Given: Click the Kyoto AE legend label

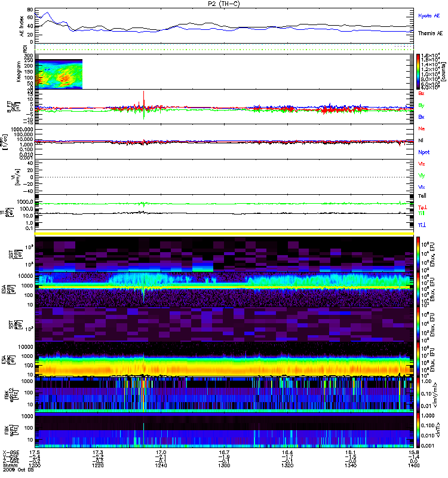Looking at the screenshot, I should point(429,16).
